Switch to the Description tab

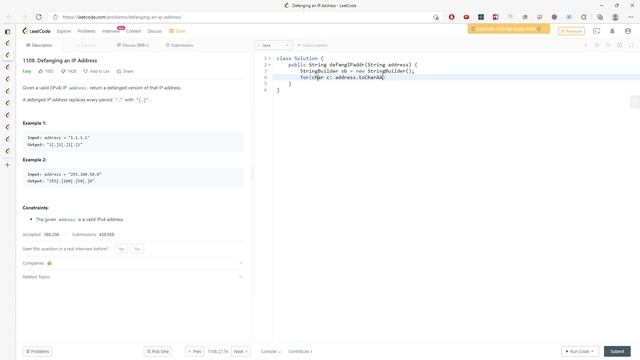(x=39, y=45)
